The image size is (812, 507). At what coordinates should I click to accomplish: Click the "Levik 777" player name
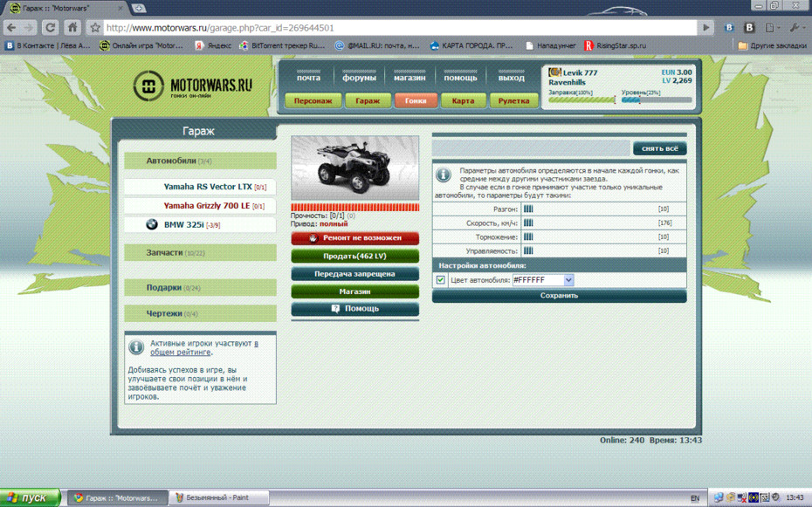(580, 73)
